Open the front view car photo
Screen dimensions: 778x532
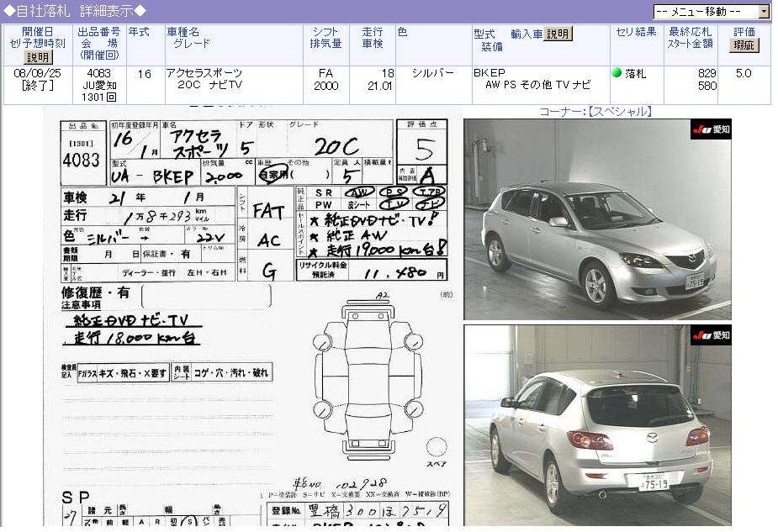click(597, 219)
